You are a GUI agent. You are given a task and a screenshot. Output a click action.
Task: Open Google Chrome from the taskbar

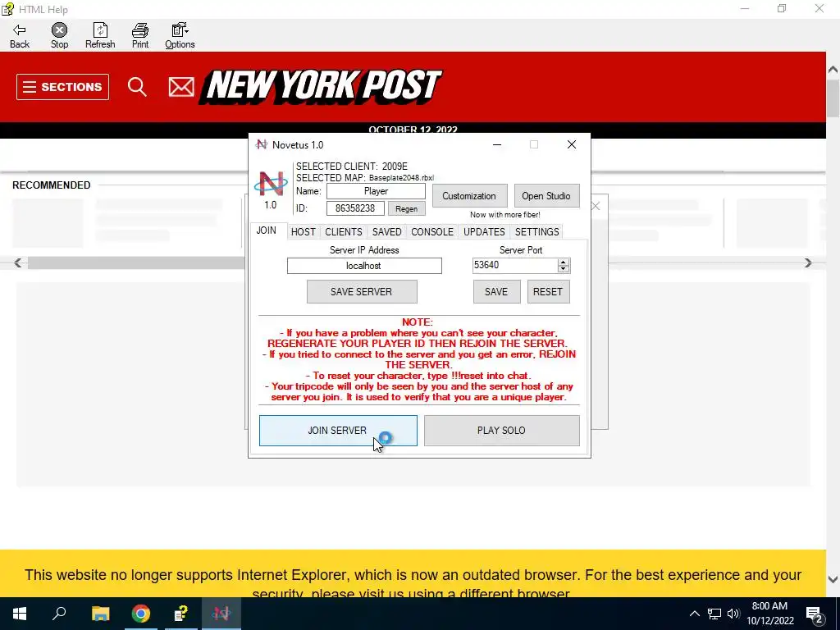[x=140, y=614]
